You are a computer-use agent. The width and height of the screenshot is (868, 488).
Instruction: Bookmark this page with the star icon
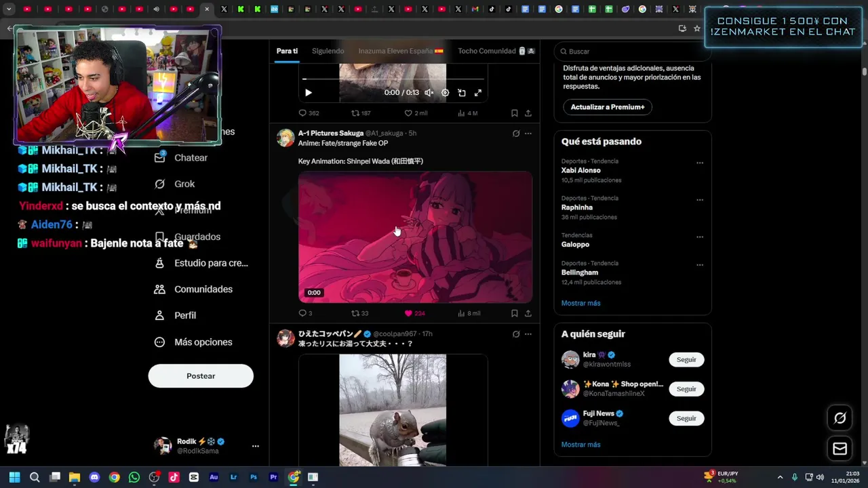[696, 28]
